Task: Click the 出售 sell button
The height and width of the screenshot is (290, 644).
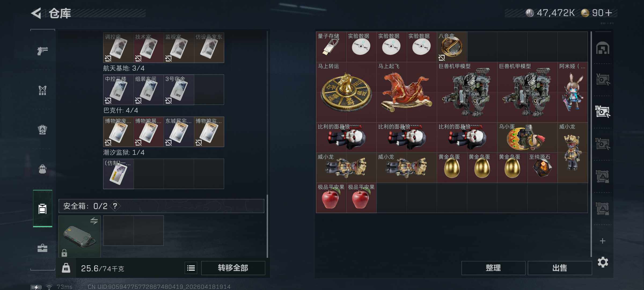Action: (560, 268)
